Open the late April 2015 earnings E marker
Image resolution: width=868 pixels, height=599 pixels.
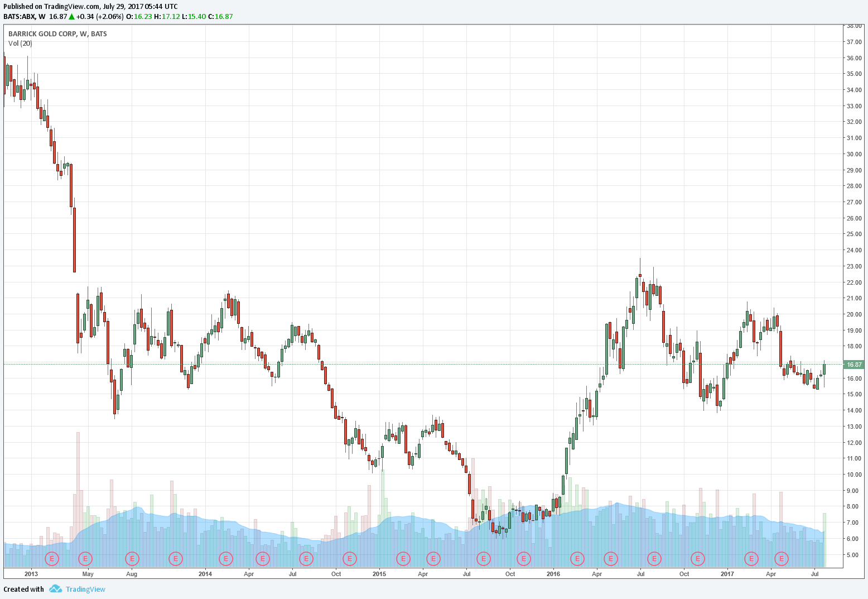[433, 558]
